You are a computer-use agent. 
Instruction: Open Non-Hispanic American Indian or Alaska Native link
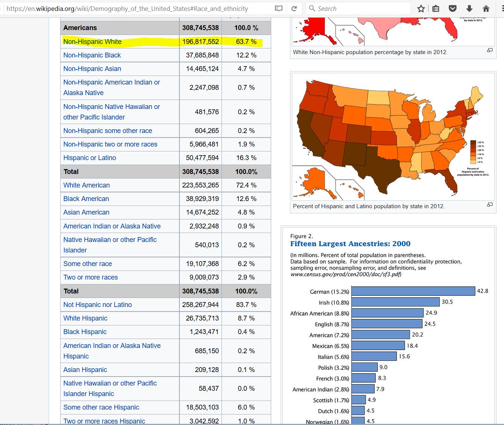tap(111, 88)
